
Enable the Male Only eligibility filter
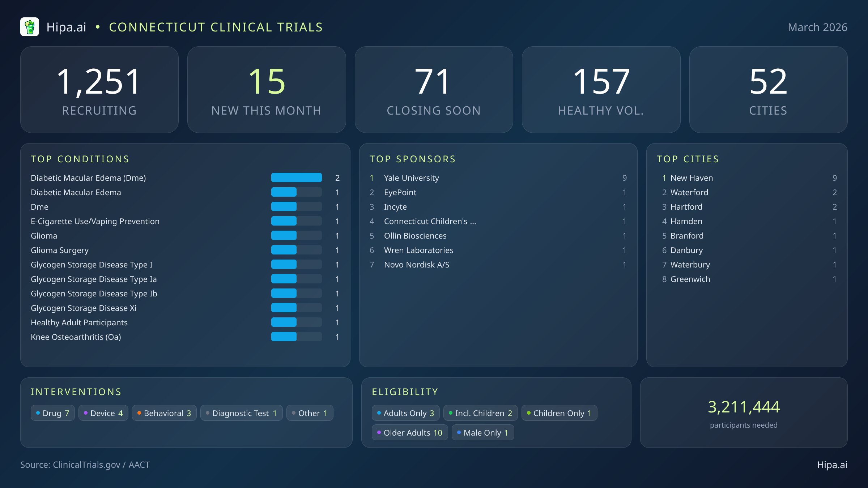482,432
